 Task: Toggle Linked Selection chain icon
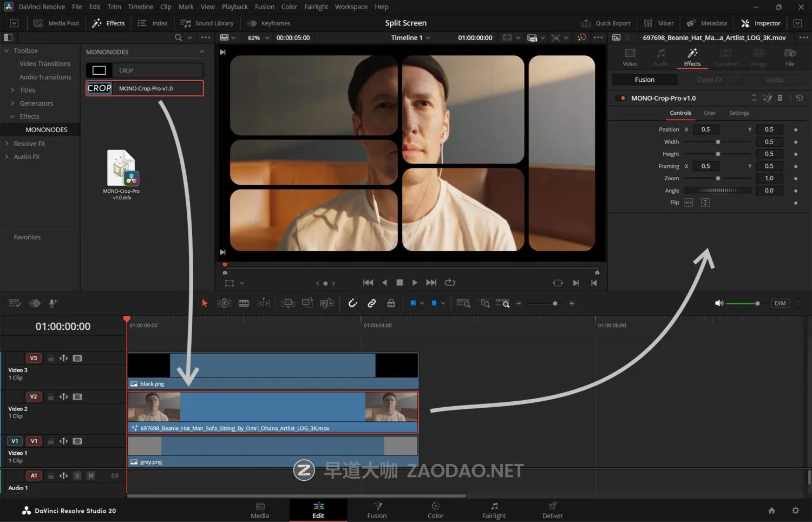[372, 303]
